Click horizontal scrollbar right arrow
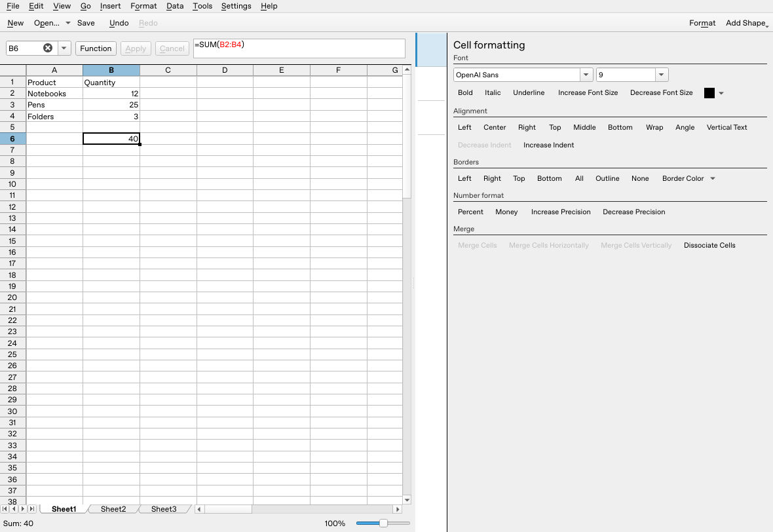The height and width of the screenshot is (532, 773). coord(398,509)
